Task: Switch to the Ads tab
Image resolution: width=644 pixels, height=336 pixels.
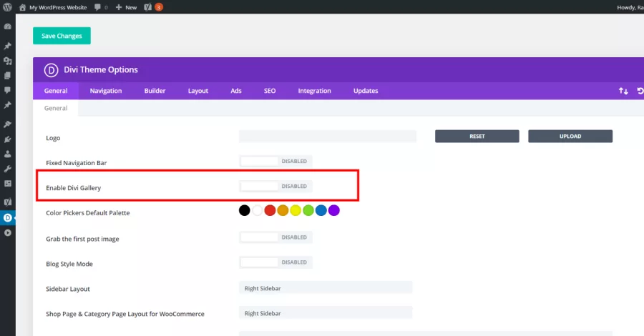Action: (235, 91)
